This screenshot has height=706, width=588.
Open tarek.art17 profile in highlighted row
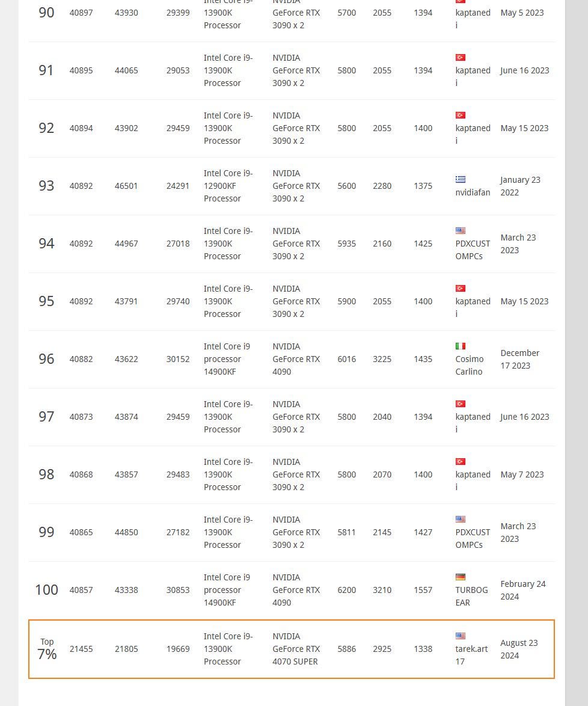pos(471,655)
